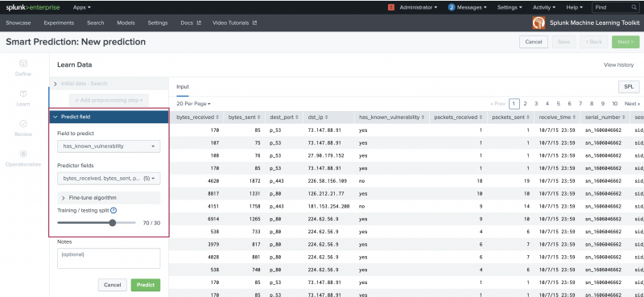Sort by dest_port column arrows

point(297,118)
